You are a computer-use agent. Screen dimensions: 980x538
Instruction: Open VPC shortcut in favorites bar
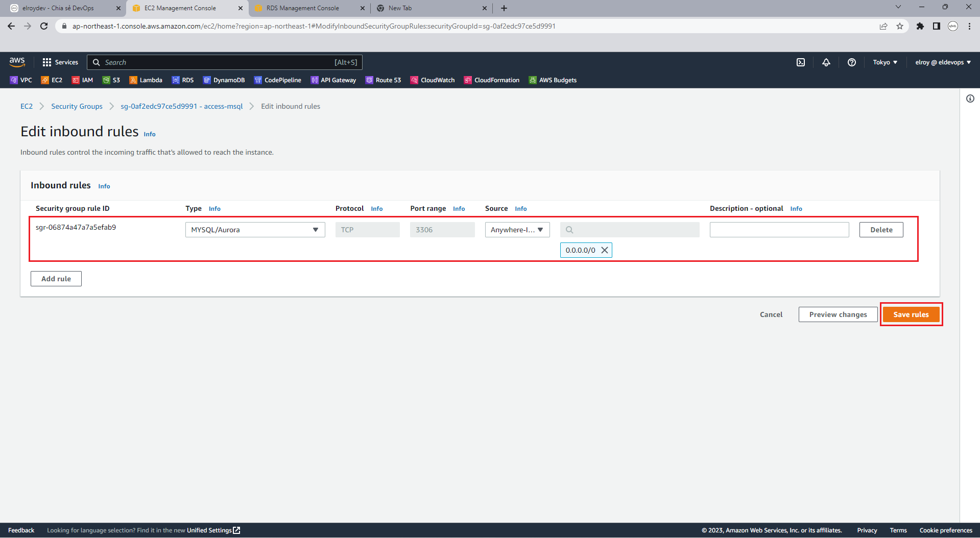(21, 80)
